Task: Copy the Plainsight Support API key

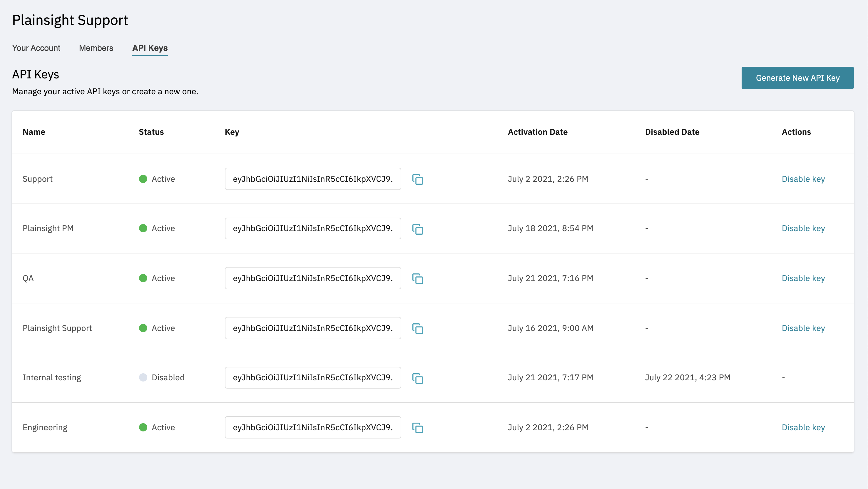Action: coord(417,328)
